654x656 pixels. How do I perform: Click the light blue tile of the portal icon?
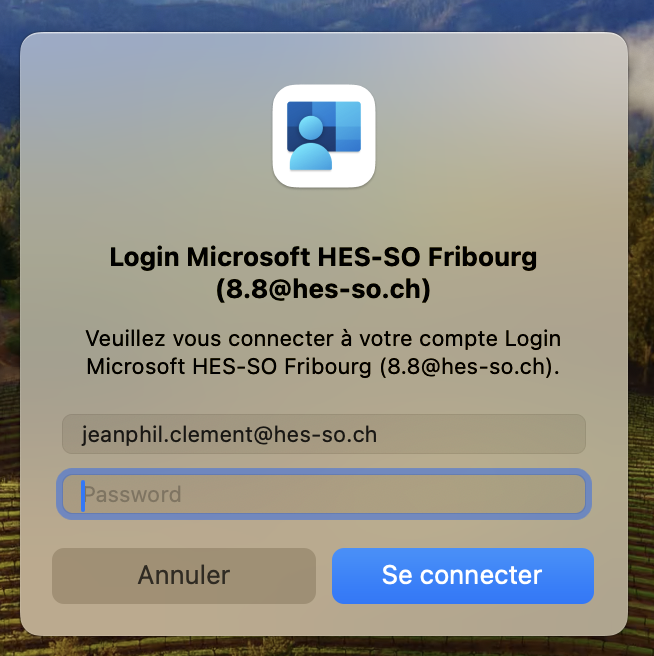(x=348, y=126)
